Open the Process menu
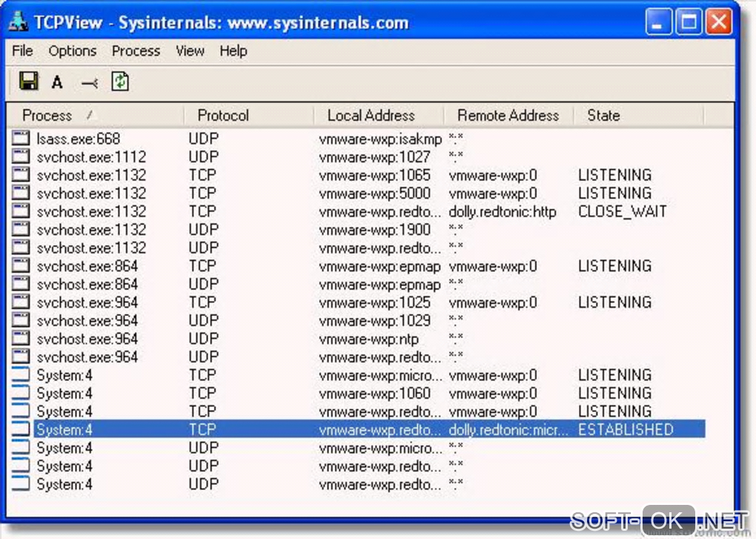 pos(136,50)
